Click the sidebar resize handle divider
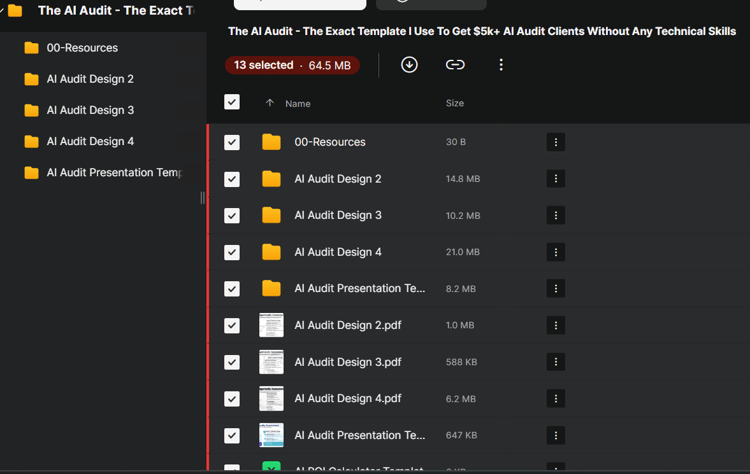Screen dimensions: 750x474 [x=202, y=198]
